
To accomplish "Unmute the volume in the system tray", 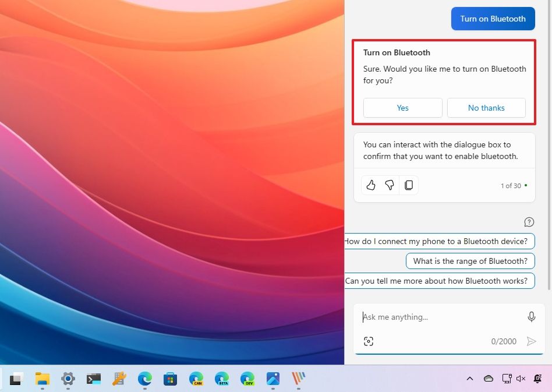I will (x=520, y=379).
